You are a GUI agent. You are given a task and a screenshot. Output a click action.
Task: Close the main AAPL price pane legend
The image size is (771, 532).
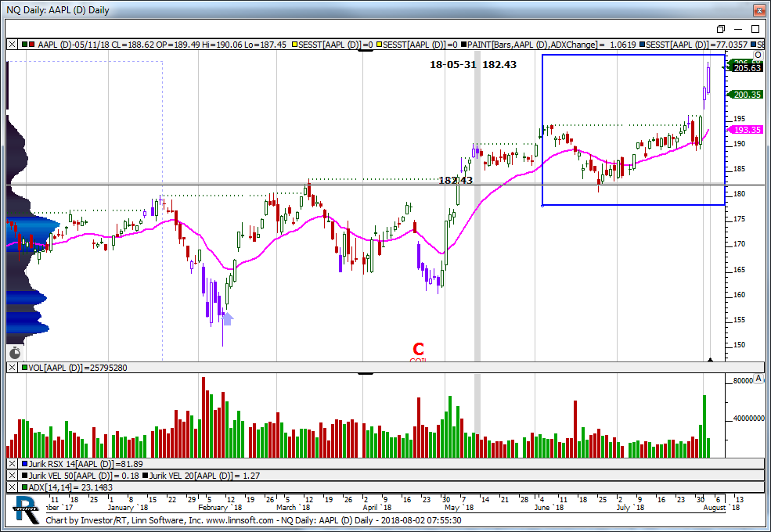tap(12, 45)
